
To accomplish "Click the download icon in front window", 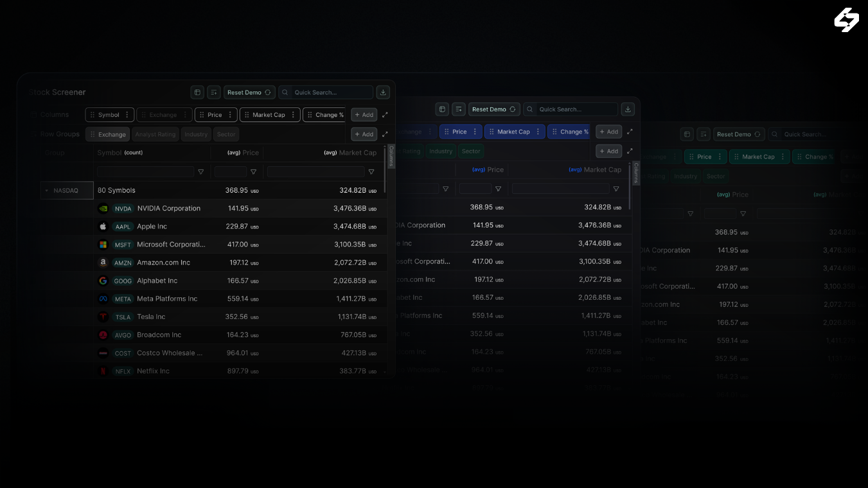I will click(x=384, y=92).
